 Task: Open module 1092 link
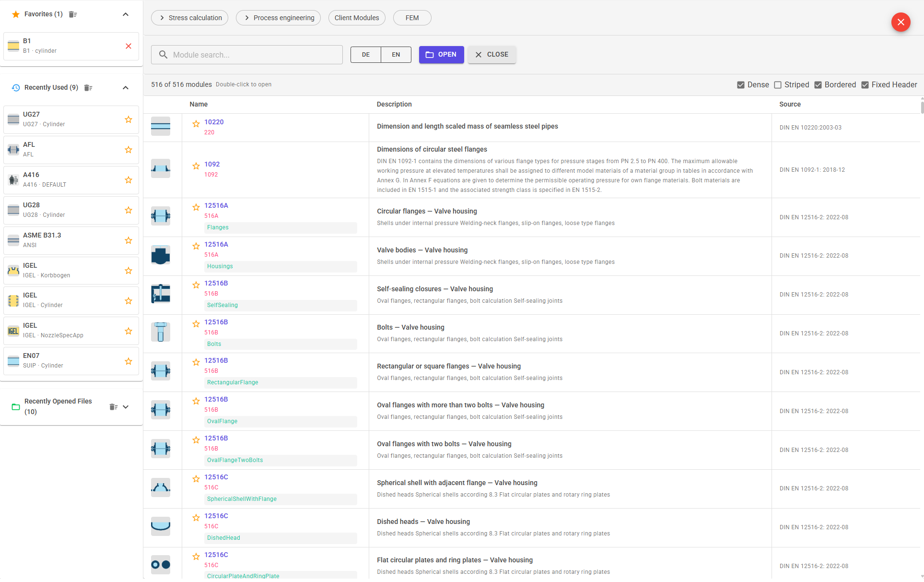[212, 164]
